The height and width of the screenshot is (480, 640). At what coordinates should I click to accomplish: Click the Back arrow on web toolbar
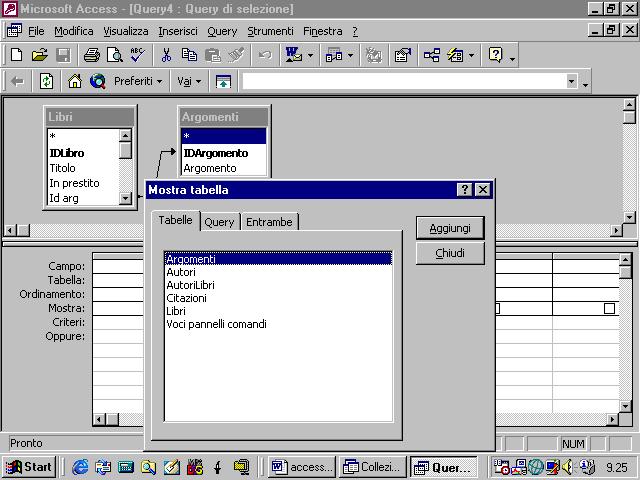(17, 81)
